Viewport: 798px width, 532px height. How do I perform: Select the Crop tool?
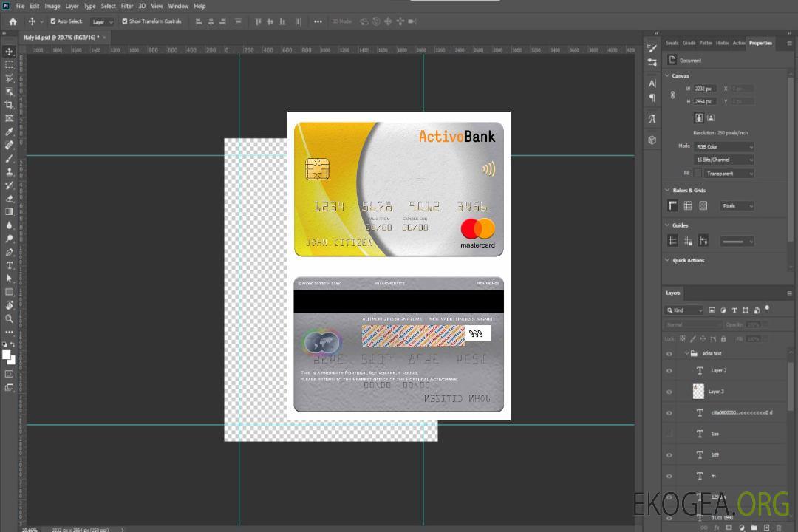tap(9, 105)
